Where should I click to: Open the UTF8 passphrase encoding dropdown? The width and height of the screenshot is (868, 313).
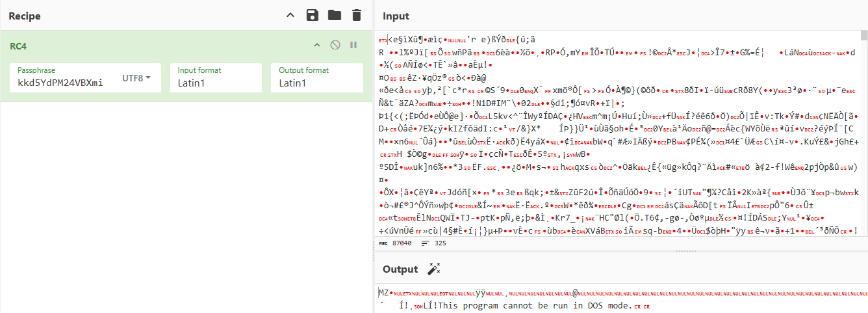[136, 78]
